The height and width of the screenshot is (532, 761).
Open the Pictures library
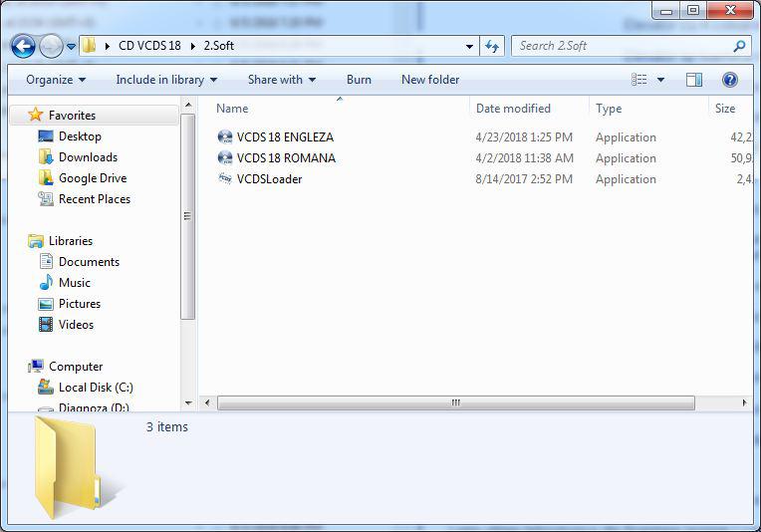click(x=79, y=304)
